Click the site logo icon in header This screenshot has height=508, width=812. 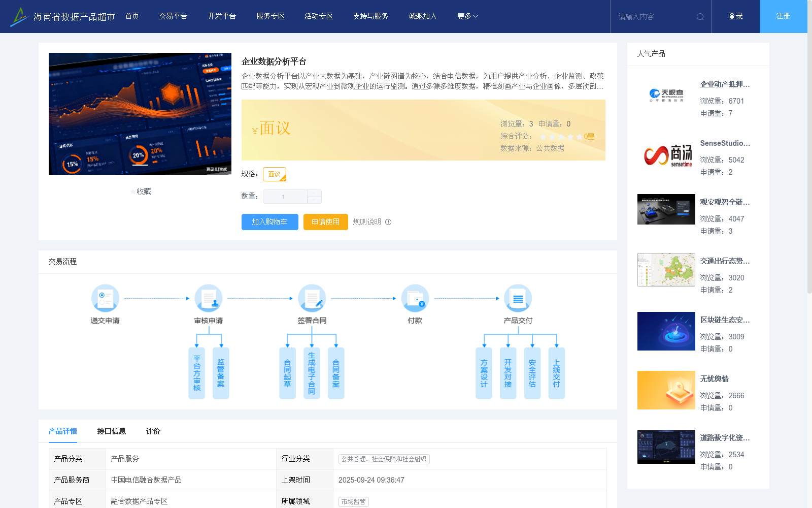click(20, 17)
